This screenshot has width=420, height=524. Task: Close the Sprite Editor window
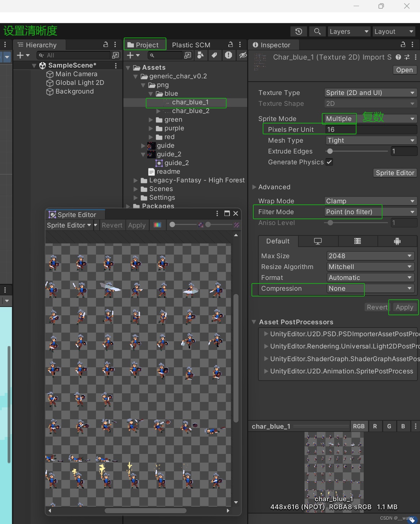[236, 213]
